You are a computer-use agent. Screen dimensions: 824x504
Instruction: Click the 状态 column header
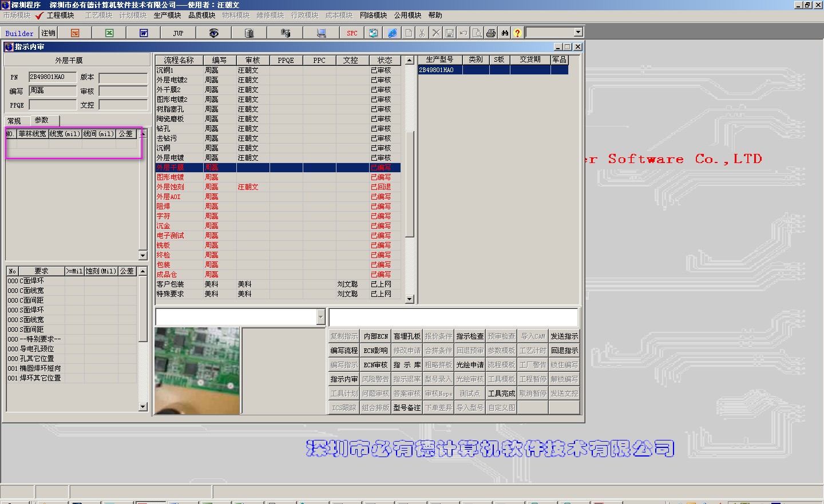(385, 60)
